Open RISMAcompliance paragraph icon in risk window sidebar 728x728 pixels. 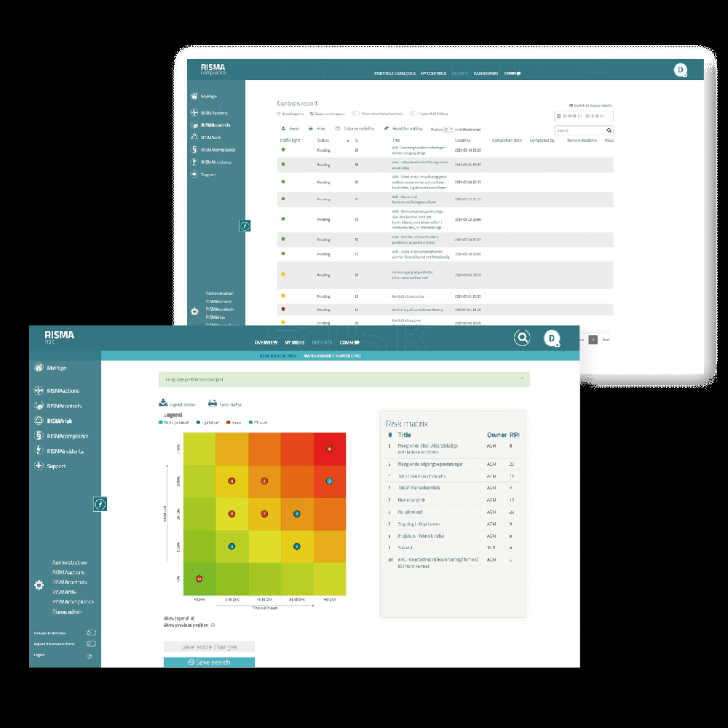point(39,436)
